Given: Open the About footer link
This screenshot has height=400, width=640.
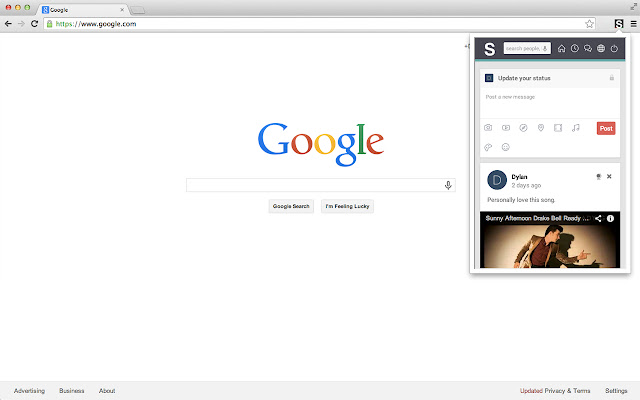Looking at the screenshot, I should 107,391.
